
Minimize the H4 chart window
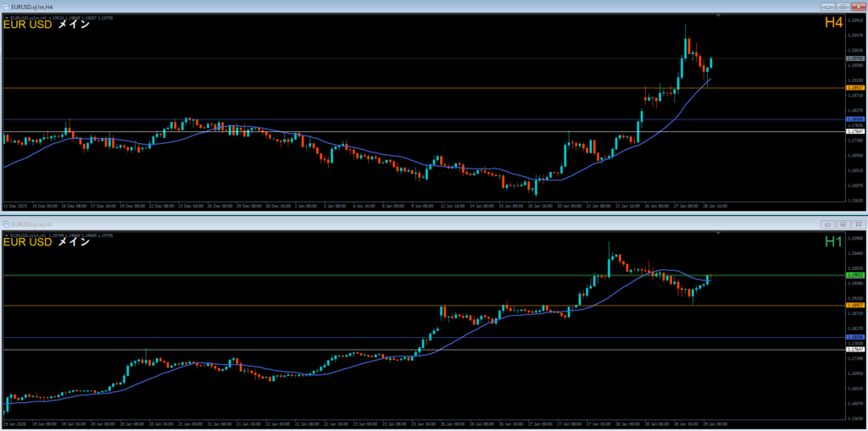829,6
